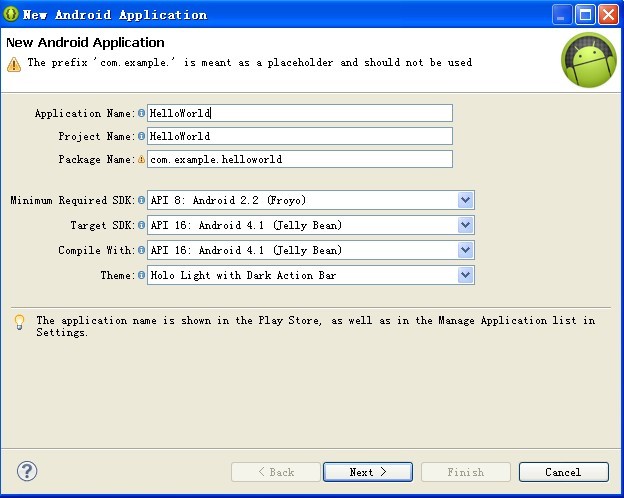The height and width of the screenshot is (498, 624).
Task: Click the lightbulb tip icon
Action: tap(19, 322)
